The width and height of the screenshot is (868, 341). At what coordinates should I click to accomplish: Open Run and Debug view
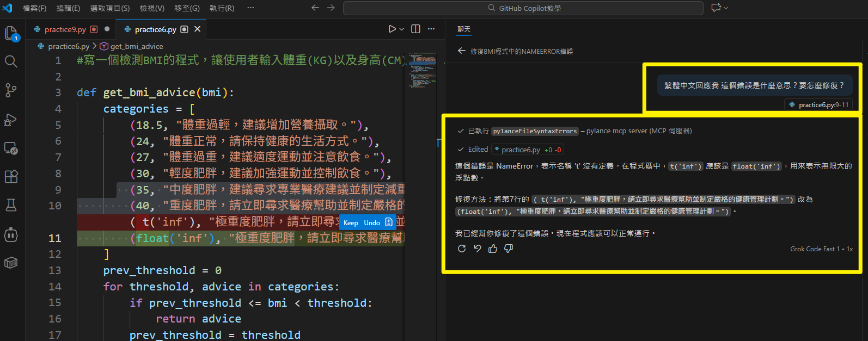[11, 120]
